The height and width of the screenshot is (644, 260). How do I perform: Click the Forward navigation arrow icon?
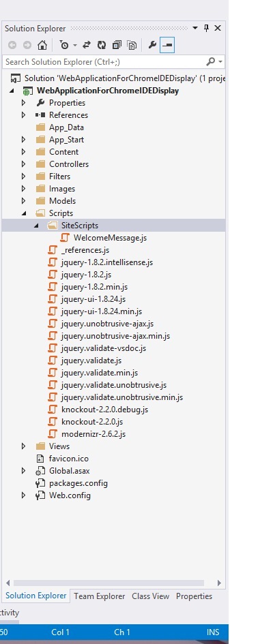(x=27, y=46)
